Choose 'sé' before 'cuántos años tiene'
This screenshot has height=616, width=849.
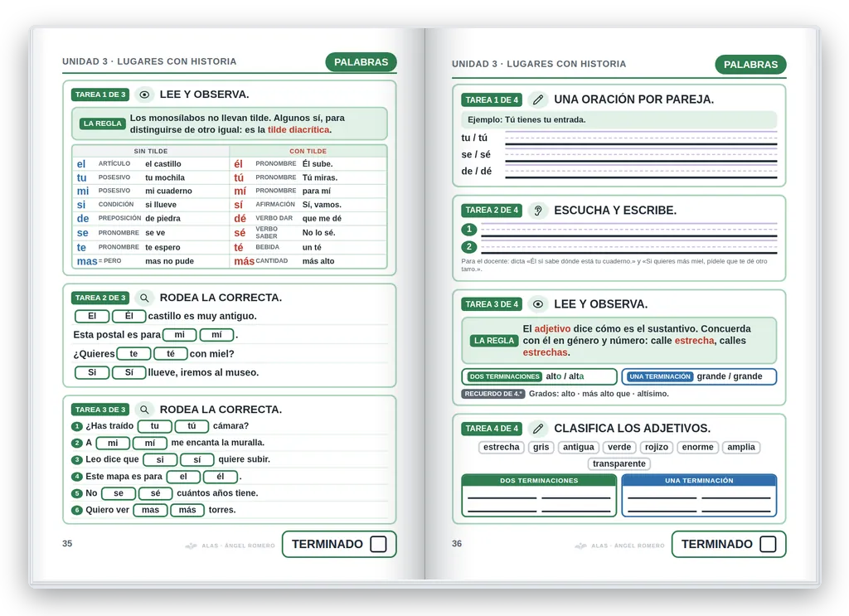coord(155,493)
